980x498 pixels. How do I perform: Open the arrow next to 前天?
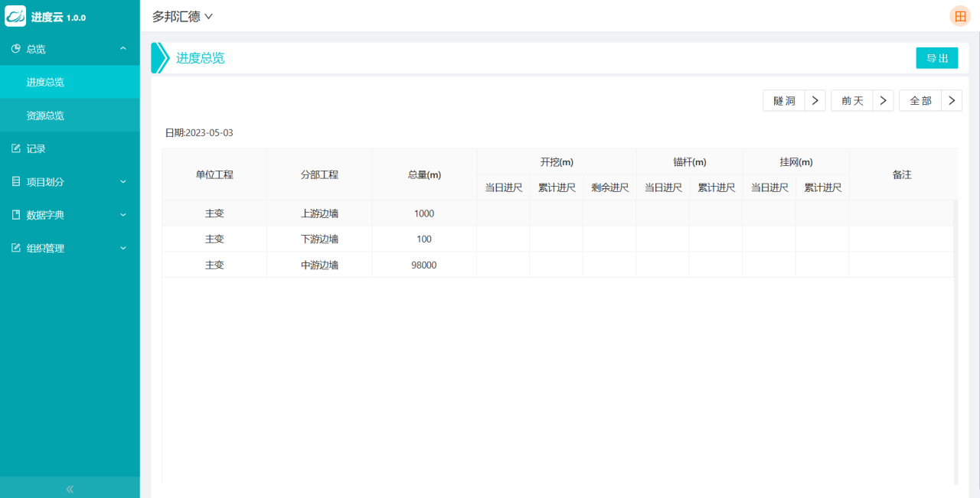click(884, 100)
